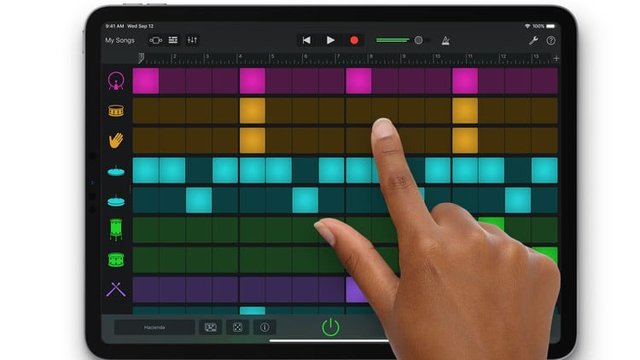Screen dimensions: 640x360
Task: Turn on kick drum step 3
Action: 199,81
